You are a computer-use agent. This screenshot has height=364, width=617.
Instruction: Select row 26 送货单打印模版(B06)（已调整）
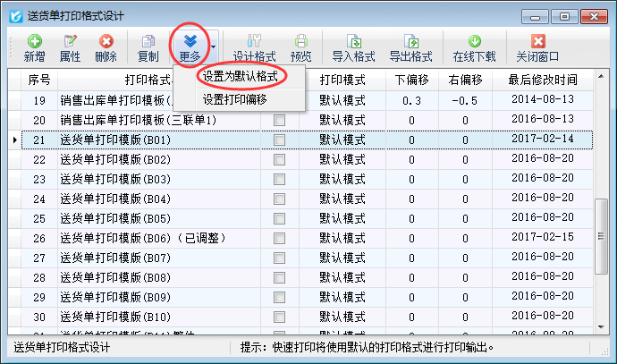point(143,238)
